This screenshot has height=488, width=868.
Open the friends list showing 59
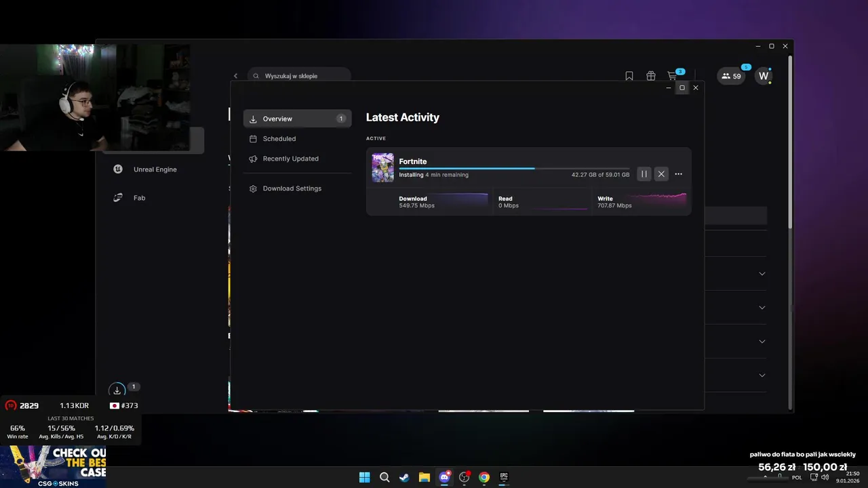point(731,76)
